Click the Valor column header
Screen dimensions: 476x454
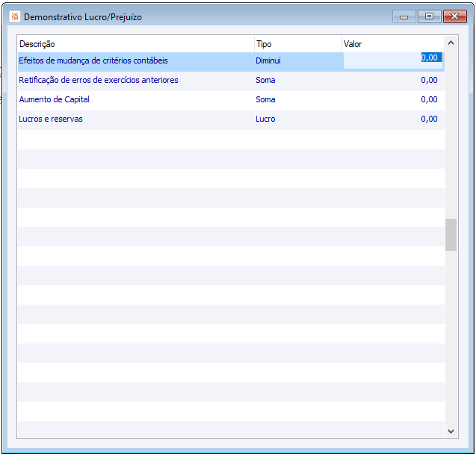pyautogui.click(x=393, y=44)
